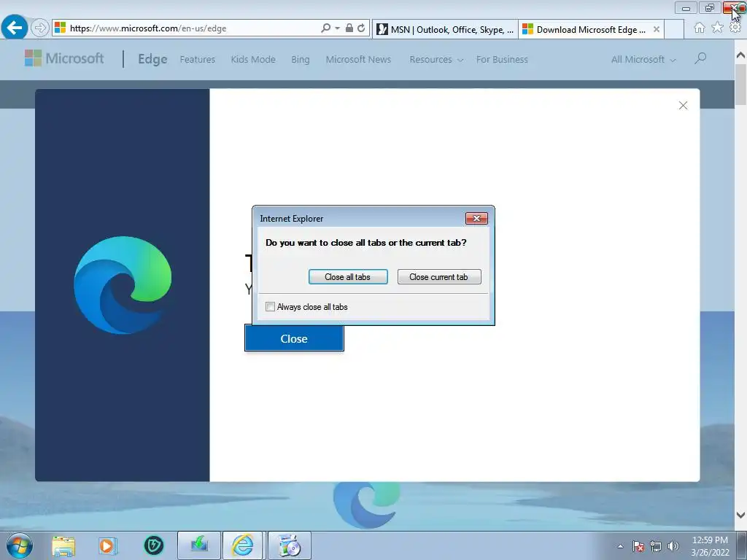Click the scrollbar up arrow
Viewport: 747px width, 560px height.
(x=740, y=55)
